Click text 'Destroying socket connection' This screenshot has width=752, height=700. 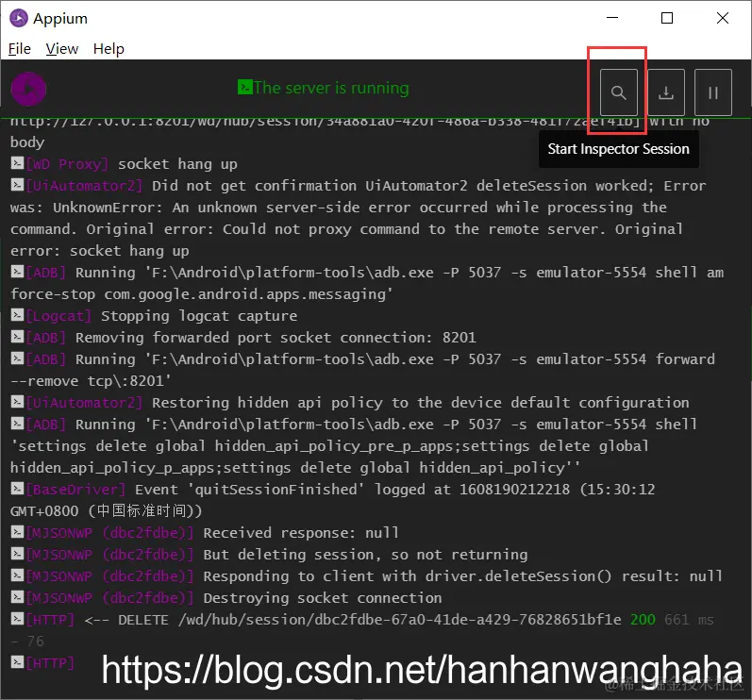click(x=323, y=598)
